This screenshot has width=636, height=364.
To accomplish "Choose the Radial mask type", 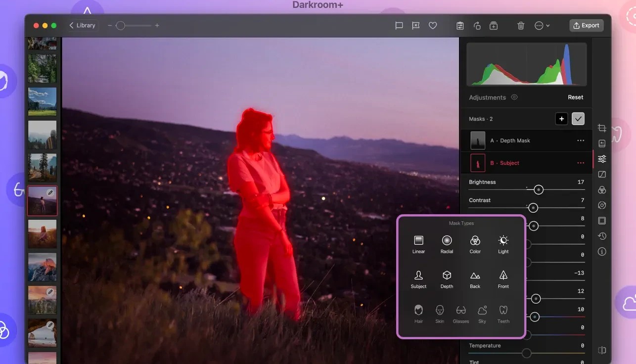I will [447, 245].
